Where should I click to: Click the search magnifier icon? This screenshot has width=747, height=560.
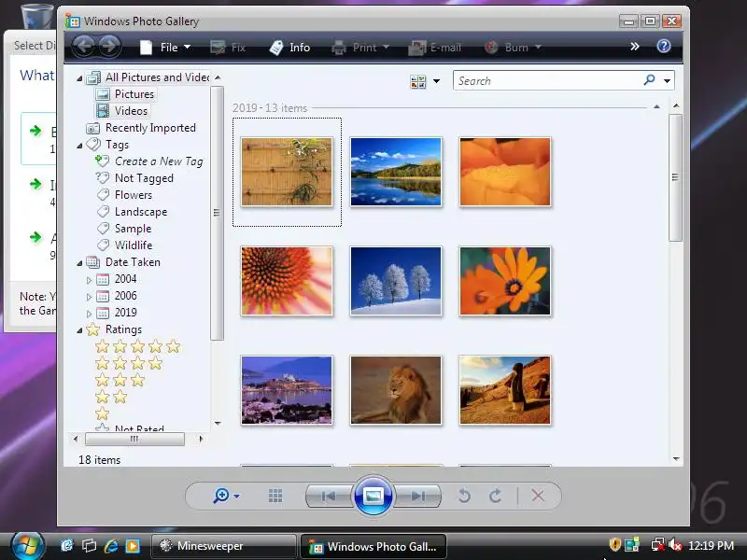click(x=649, y=80)
